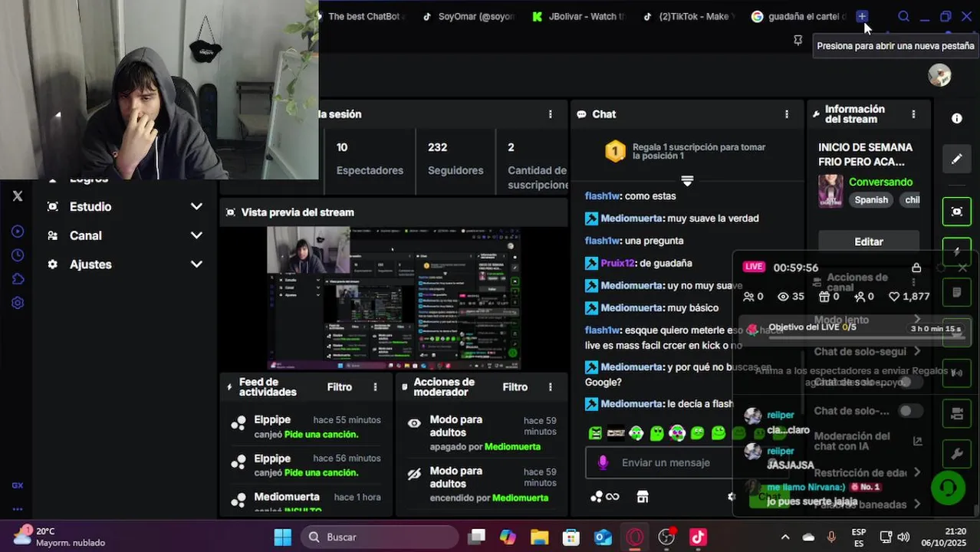Click Pide una canción by Elppipe 55 minutos
The height and width of the screenshot is (552, 980).
[321, 434]
